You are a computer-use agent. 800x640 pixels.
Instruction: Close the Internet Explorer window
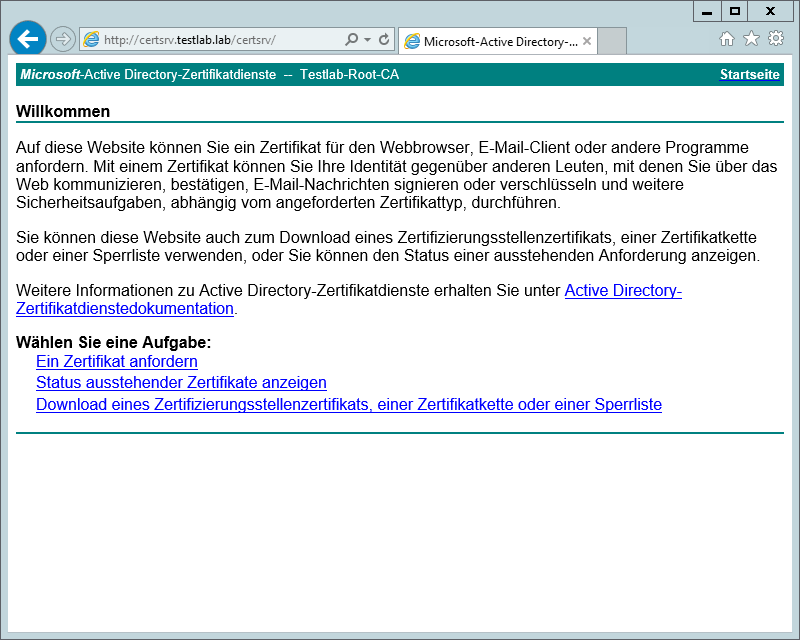[x=770, y=11]
